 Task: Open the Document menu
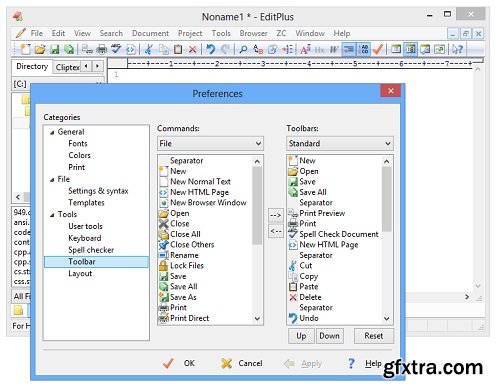click(x=150, y=33)
